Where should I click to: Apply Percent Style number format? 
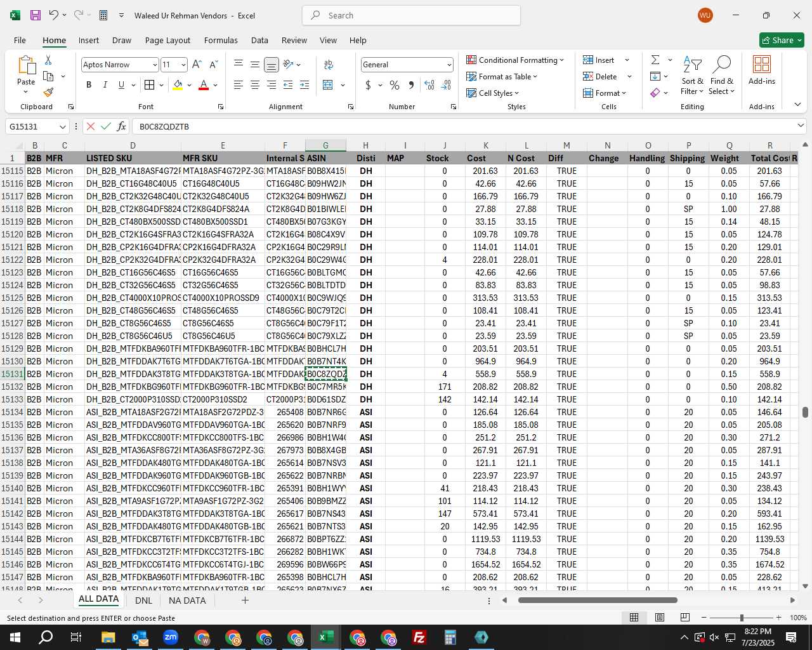point(395,85)
